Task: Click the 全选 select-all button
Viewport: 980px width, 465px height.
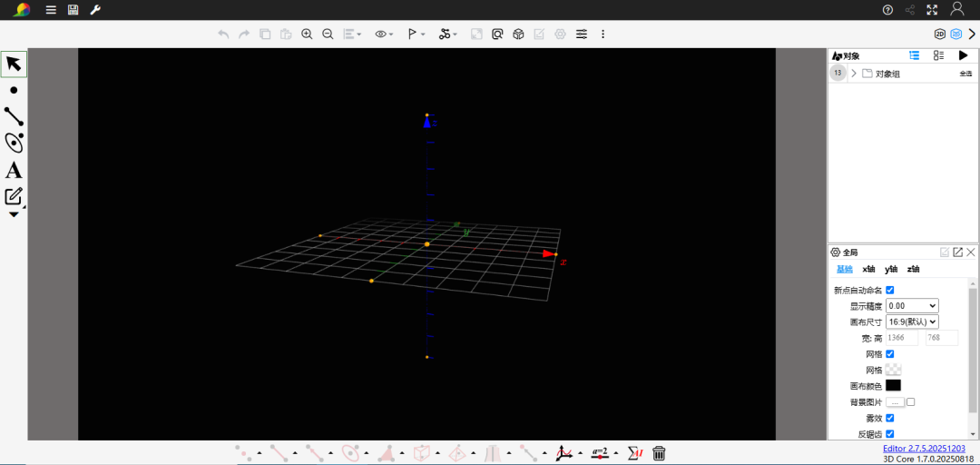Action: coord(966,74)
